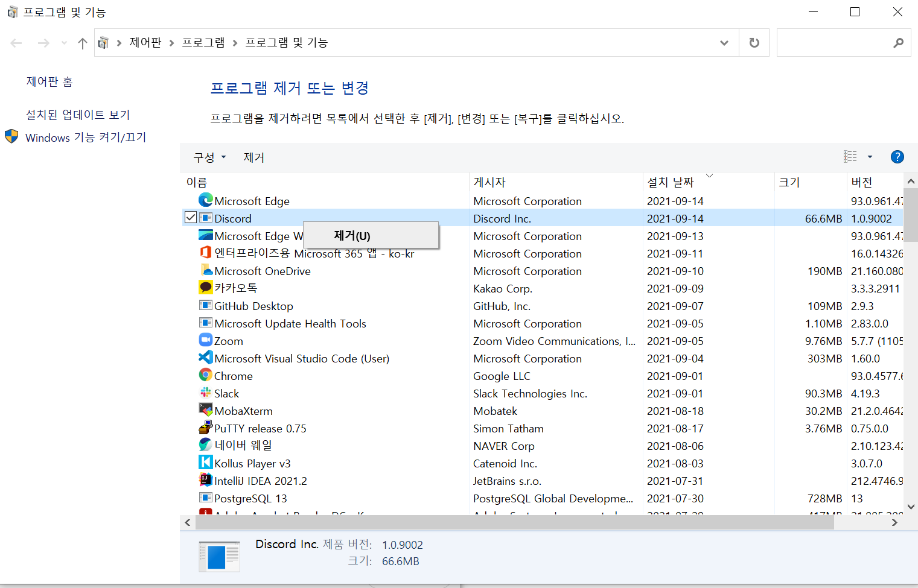918x588 pixels.
Task: Open 설치된 업데이트 보기 link
Action: pos(78,115)
